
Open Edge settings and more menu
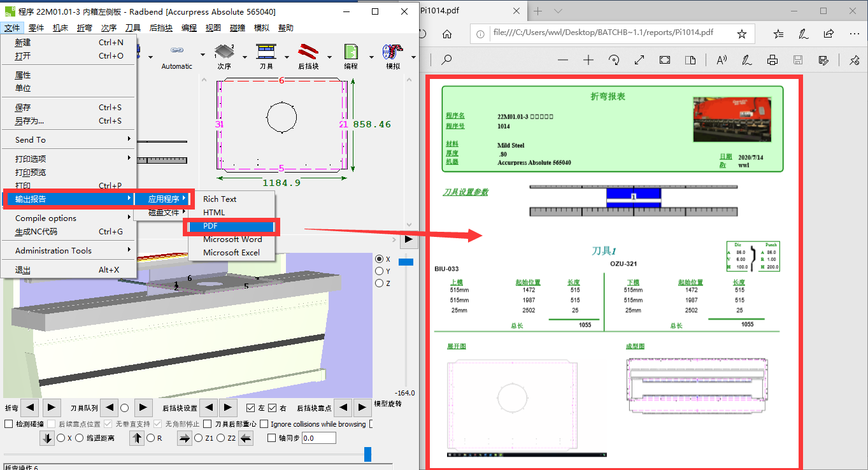(x=854, y=34)
